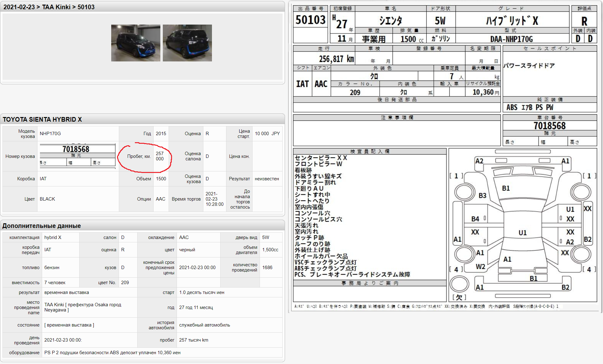Select the mileage value '257 000'

tap(160, 156)
